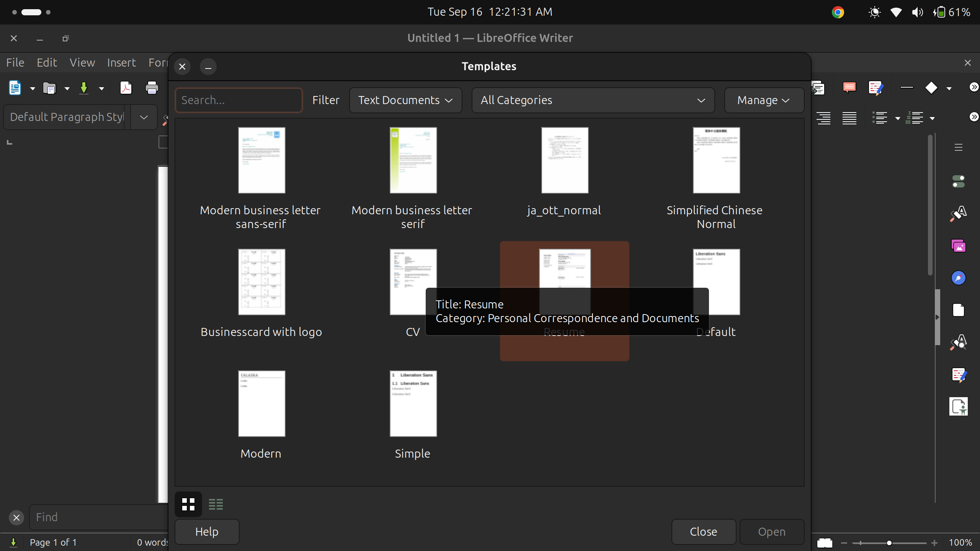Open the Properties deck in the sidebar
The width and height of the screenshot is (980, 551).
[959, 181]
